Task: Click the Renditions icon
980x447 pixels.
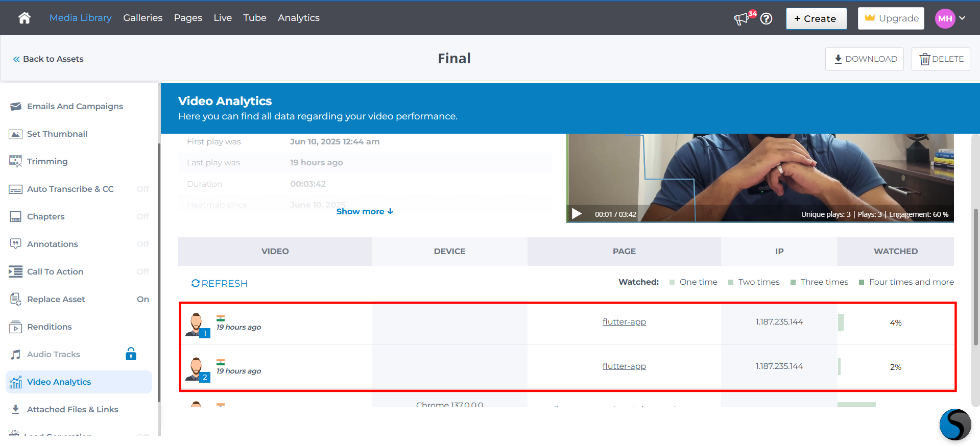Action: coord(16,327)
